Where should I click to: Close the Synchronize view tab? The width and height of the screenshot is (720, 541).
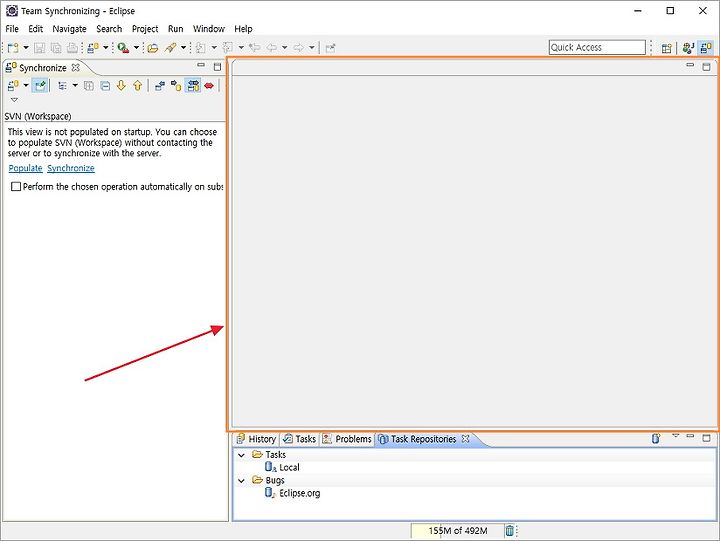(x=76, y=68)
